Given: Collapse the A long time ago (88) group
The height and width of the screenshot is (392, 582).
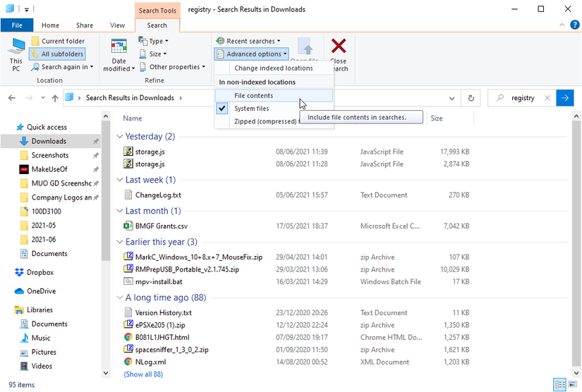Looking at the screenshot, I should (x=119, y=298).
